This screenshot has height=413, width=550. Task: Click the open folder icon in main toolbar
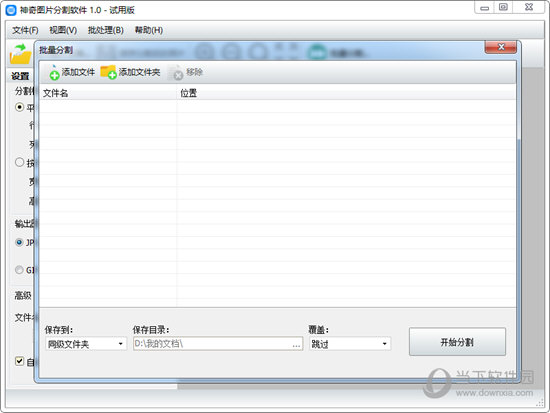point(20,53)
